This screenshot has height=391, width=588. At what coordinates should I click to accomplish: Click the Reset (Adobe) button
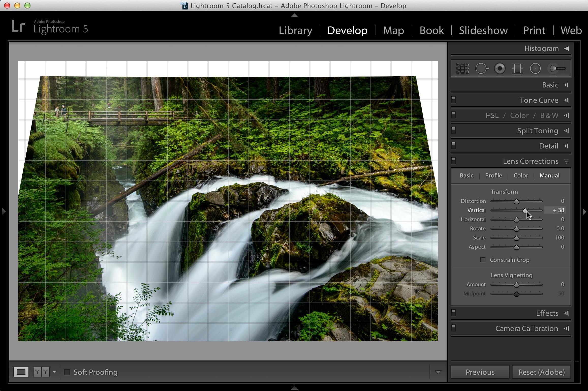[x=541, y=372]
